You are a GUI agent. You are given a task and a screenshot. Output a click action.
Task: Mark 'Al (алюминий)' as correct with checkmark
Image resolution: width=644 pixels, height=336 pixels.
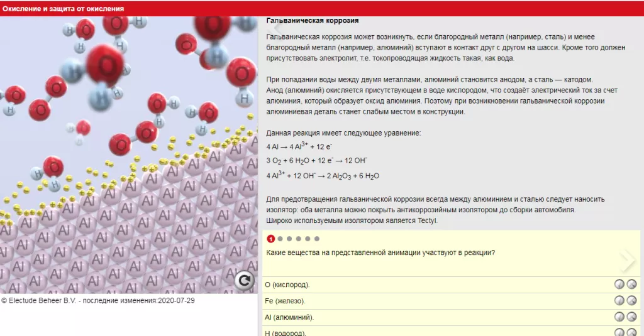pos(619,317)
